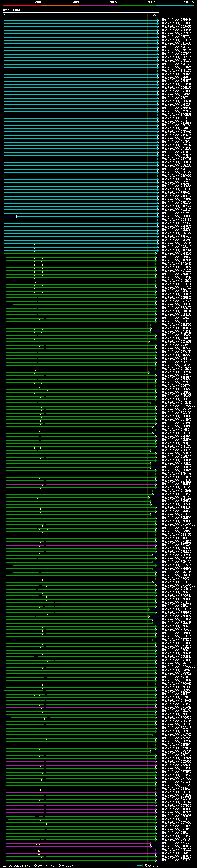Select hit label UniRef100_Q8GZD5
Image resolution: width=197 pixels, height=868 pixels.
[177, 165]
